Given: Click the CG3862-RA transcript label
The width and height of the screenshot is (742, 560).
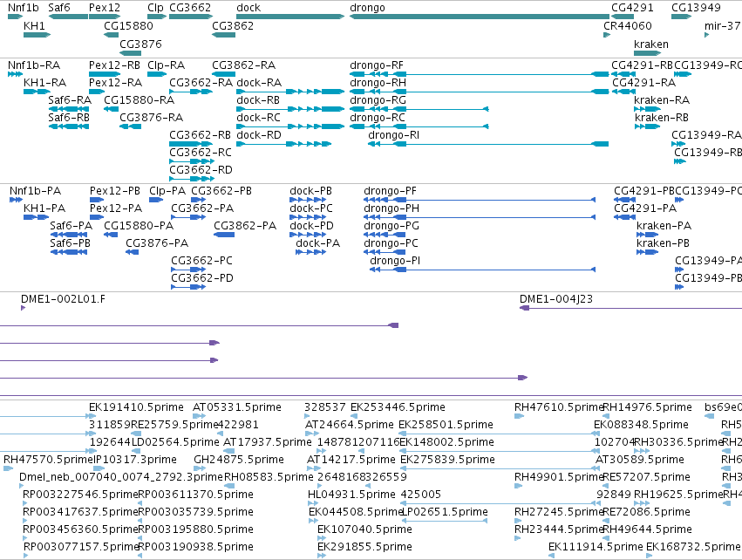Looking at the screenshot, I should pos(244,65).
